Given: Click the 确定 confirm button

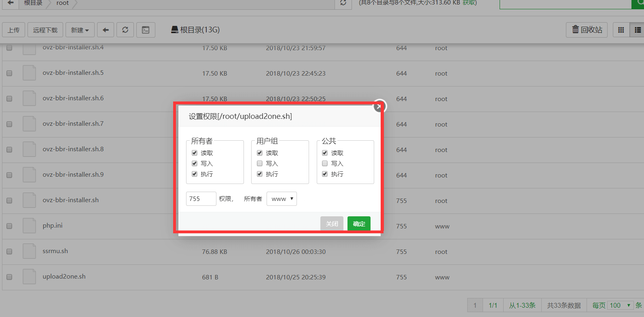Looking at the screenshot, I should point(359,224).
